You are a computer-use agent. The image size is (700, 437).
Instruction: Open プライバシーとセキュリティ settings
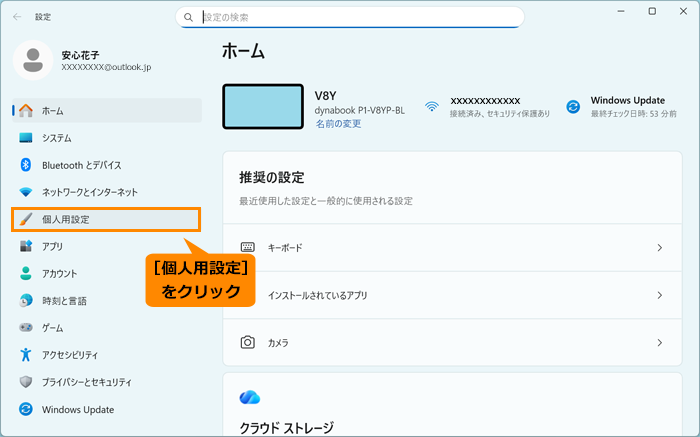[x=107, y=383]
